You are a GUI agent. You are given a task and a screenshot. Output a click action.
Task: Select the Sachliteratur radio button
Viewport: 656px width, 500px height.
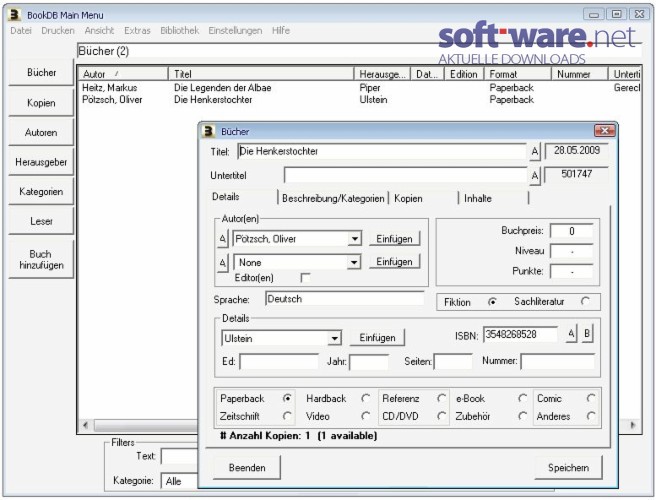click(x=585, y=301)
